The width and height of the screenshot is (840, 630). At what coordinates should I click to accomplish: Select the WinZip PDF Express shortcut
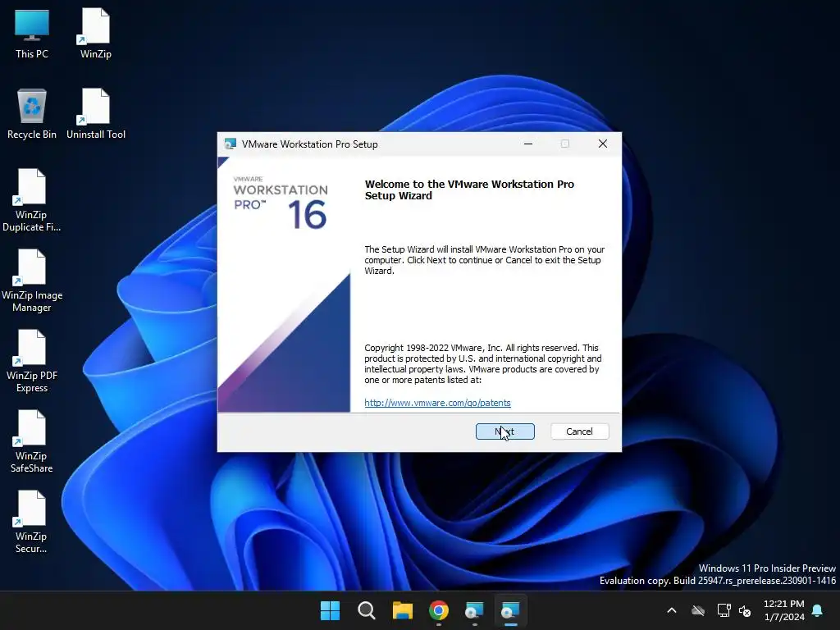coord(32,361)
